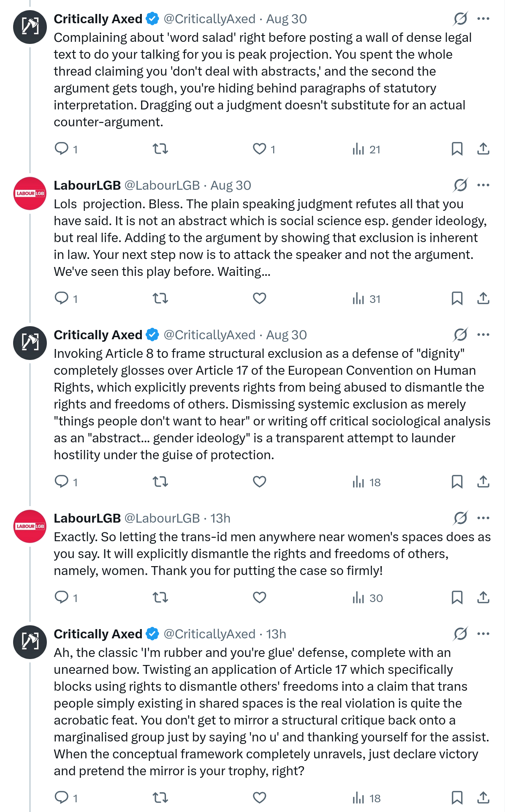Like the first Critically Axed tweet

point(259,149)
